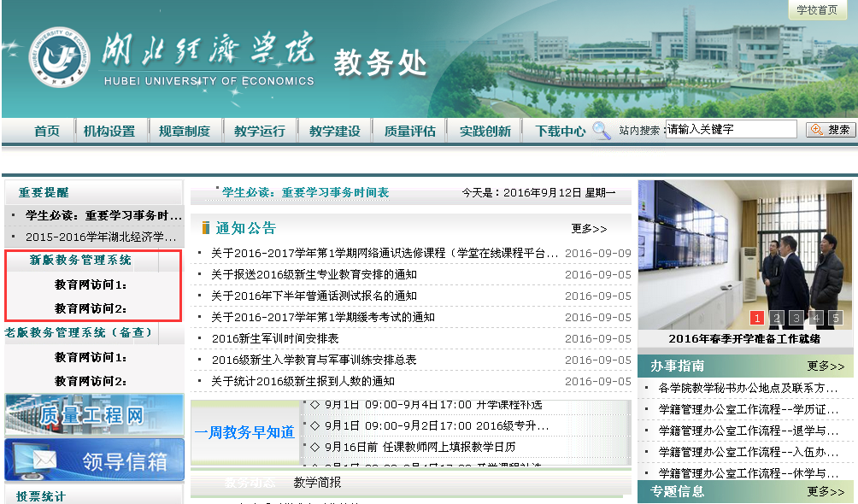This screenshot has height=504, width=858.
Task: Switch to the 教学简报 tab
Action: pyautogui.click(x=317, y=482)
